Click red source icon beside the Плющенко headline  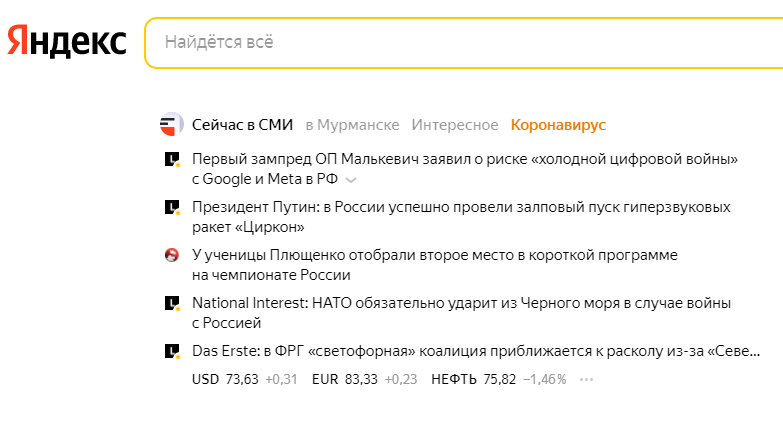(x=172, y=255)
